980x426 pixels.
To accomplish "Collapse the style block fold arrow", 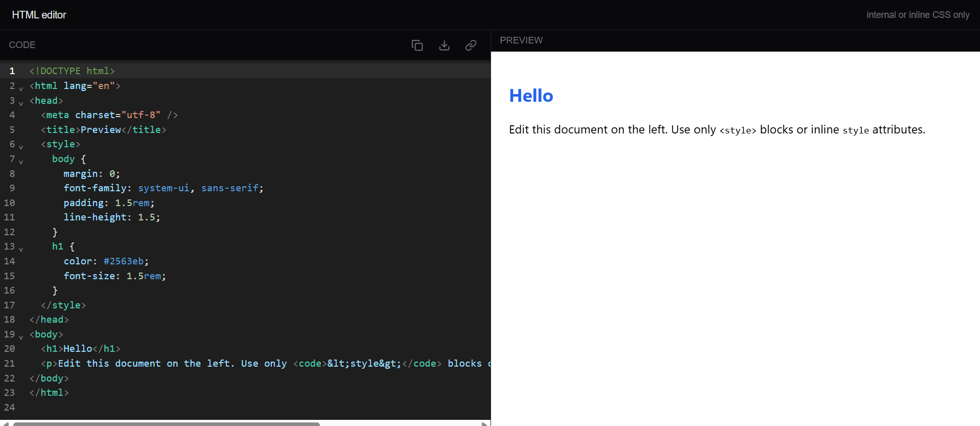I will [21, 147].
